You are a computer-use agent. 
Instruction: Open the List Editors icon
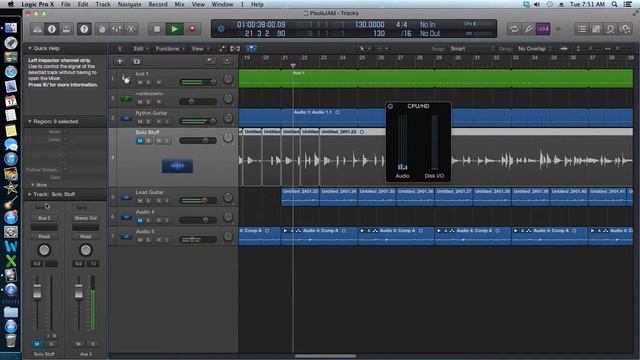click(582, 29)
